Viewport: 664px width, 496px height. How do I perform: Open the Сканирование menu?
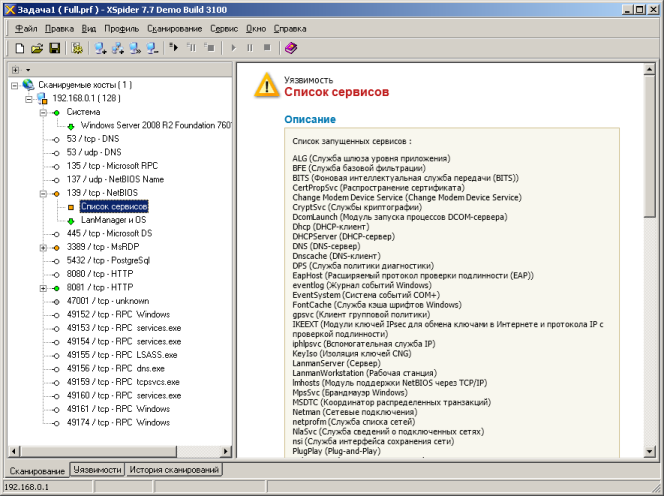click(174, 29)
